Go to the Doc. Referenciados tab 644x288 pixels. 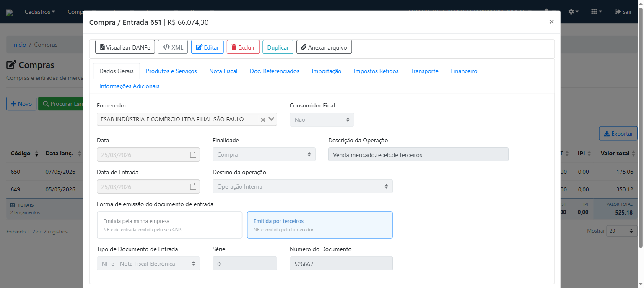tap(275, 71)
